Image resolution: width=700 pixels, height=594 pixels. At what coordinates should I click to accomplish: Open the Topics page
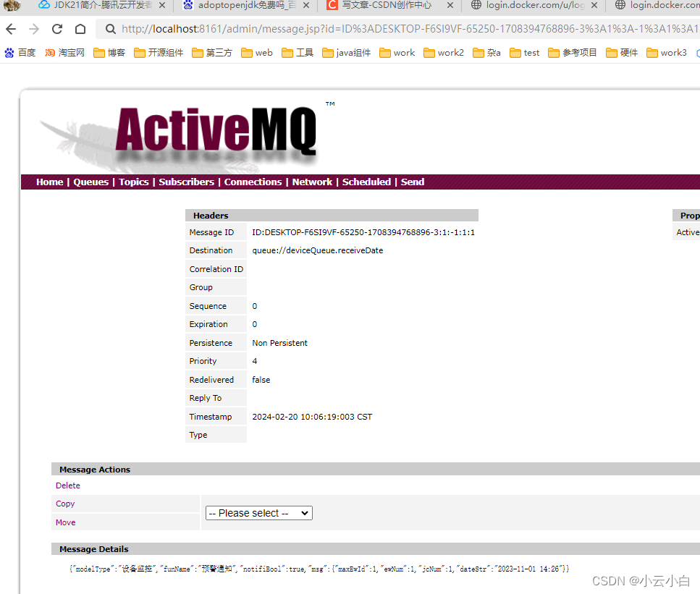tap(133, 182)
